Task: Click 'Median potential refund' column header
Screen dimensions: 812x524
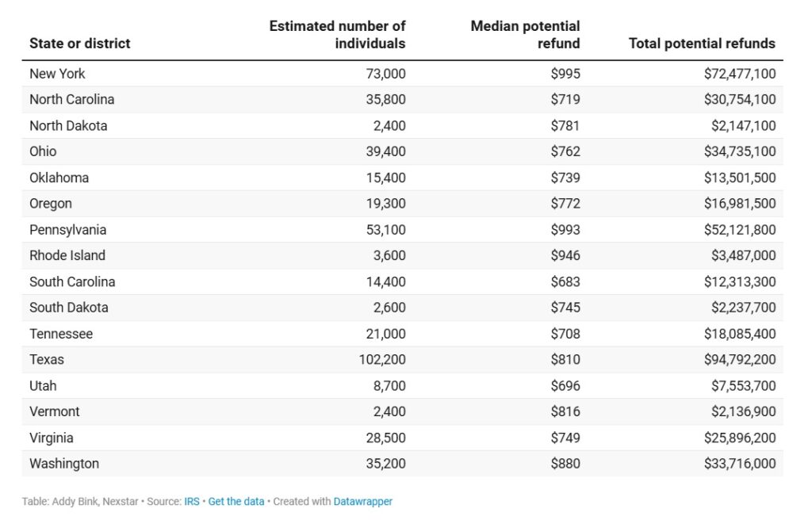Action: (x=525, y=35)
